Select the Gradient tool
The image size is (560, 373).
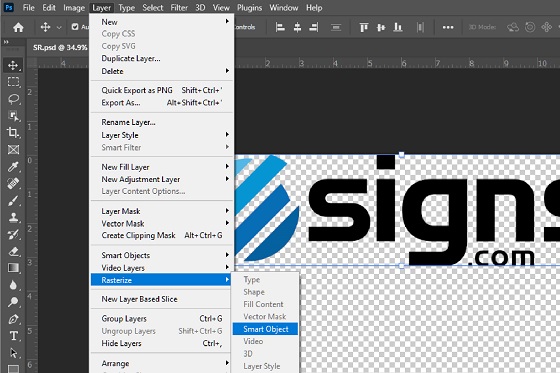(13, 268)
